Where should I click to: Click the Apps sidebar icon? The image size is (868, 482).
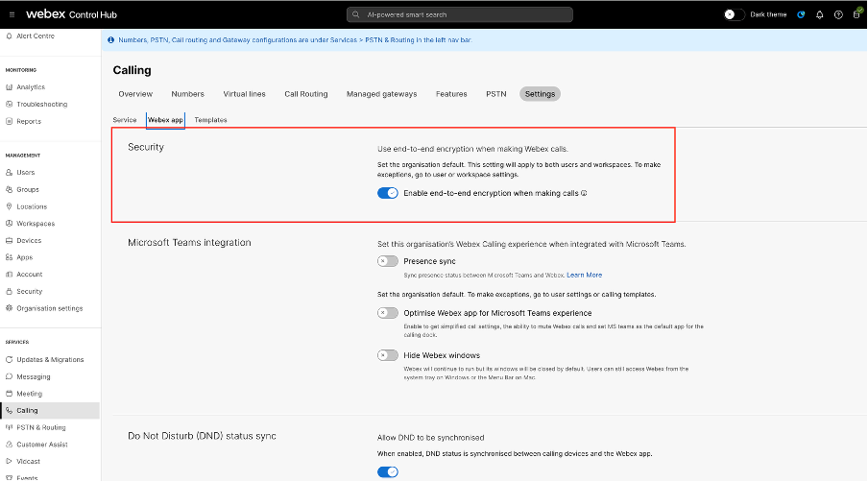click(9, 257)
